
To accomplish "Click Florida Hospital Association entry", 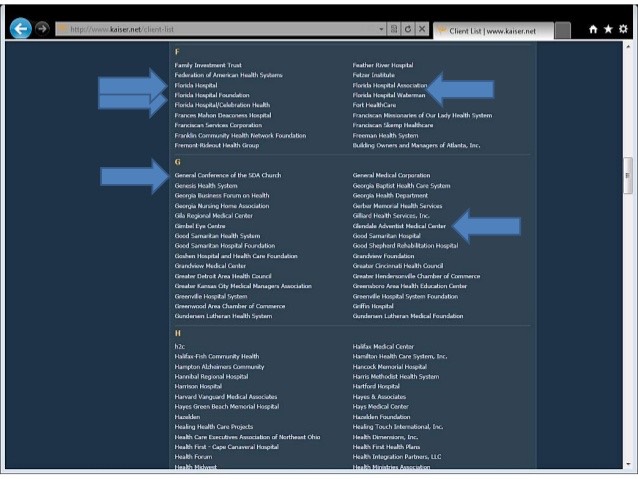I will pos(390,85).
